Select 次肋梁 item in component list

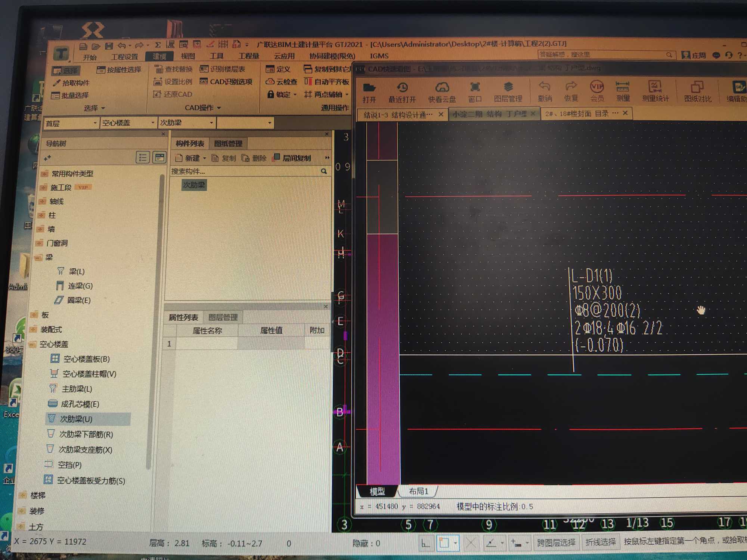(x=194, y=185)
